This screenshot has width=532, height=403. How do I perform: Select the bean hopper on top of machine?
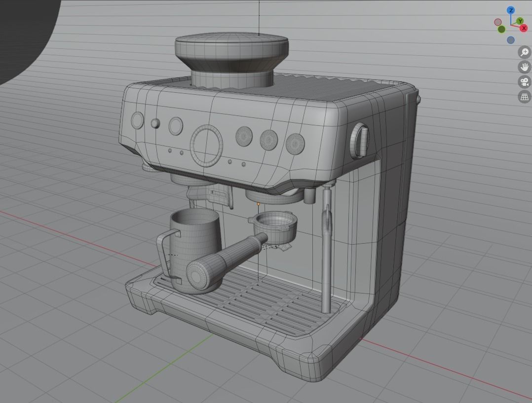(x=232, y=59)
